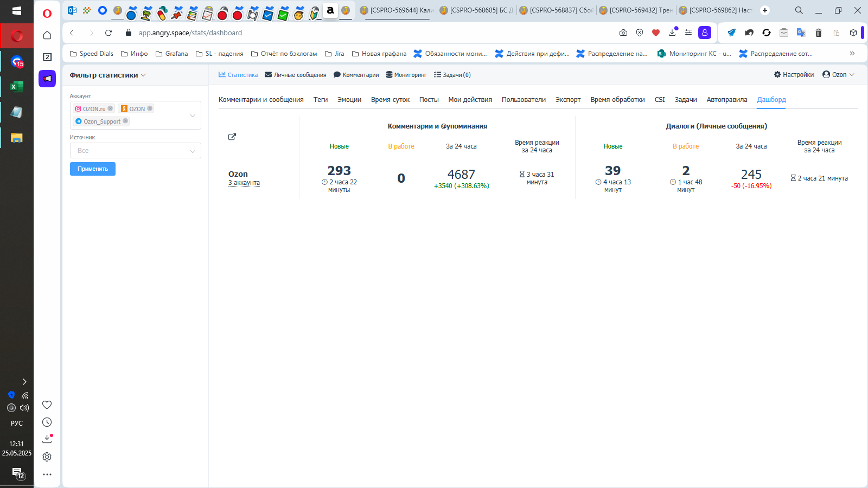Open Excel from the taskbar
The height and width of the screenshot is (488, 868).
point(17,86)
